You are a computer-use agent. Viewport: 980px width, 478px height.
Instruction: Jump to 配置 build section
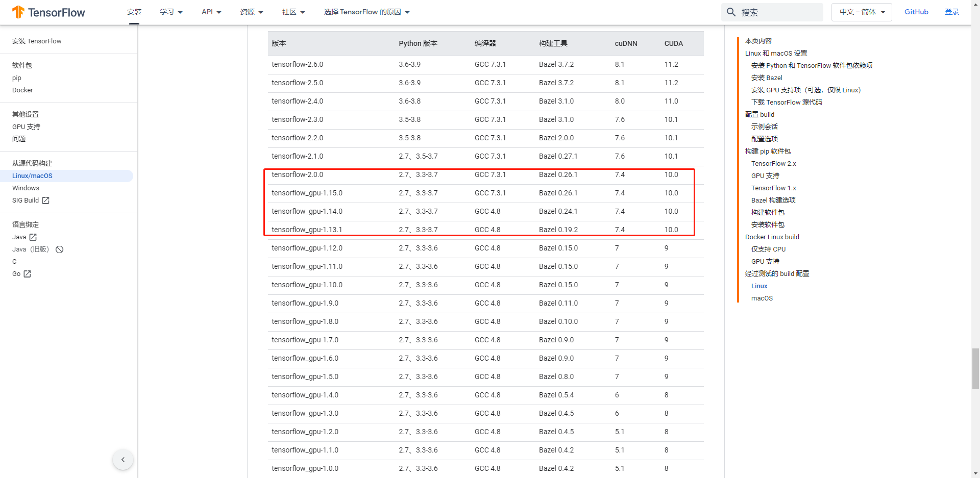tap(759, 115)
